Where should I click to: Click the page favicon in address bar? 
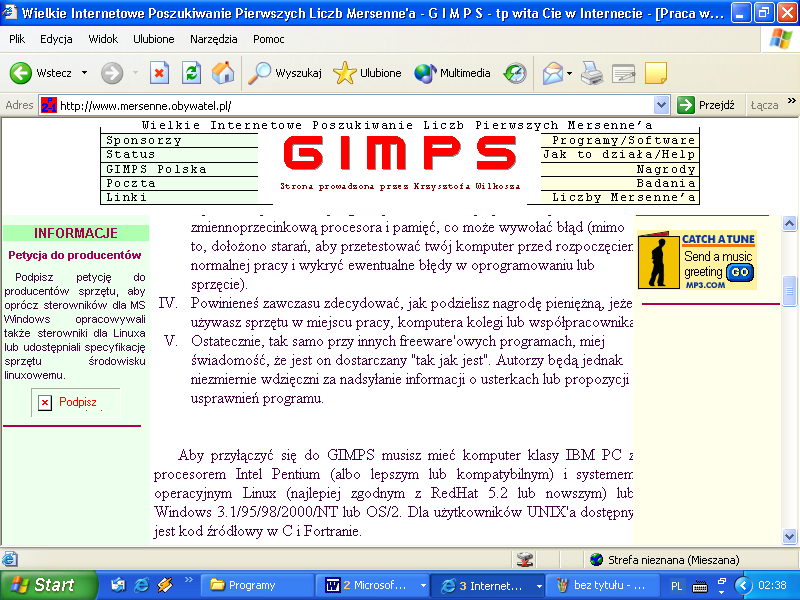pos(49,106)
